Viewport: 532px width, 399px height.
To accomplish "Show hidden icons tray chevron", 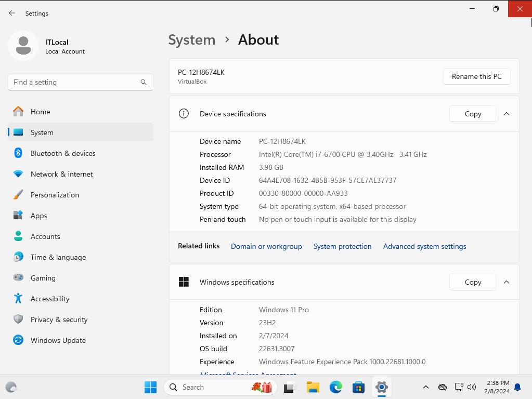I will (x=426, y=387).
